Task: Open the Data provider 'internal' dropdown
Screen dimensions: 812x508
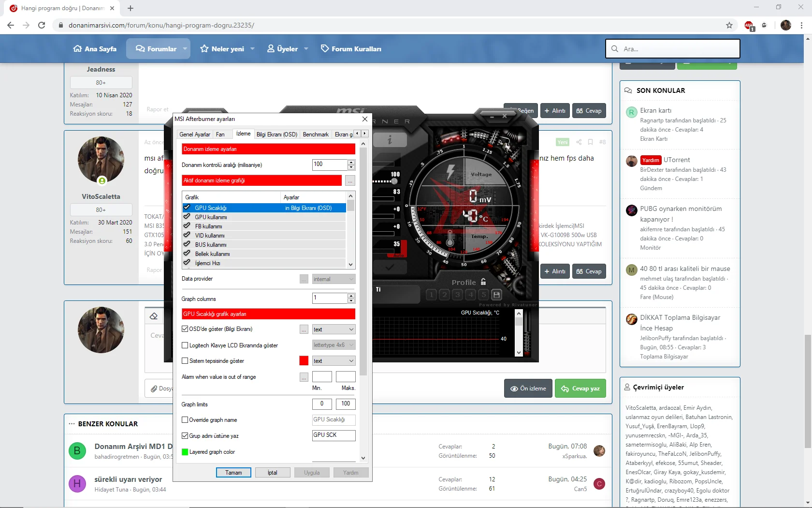Action: pyautogui.click(x=334, y=279)
